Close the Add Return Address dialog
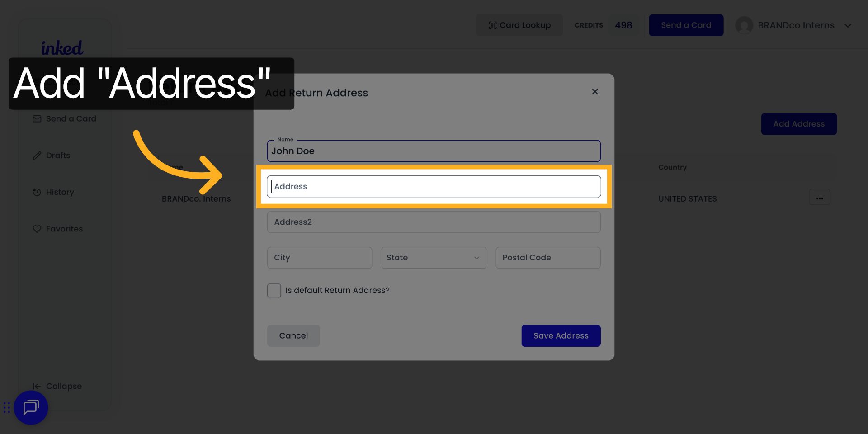Screen dimensions: 868x434 point(595,91)
